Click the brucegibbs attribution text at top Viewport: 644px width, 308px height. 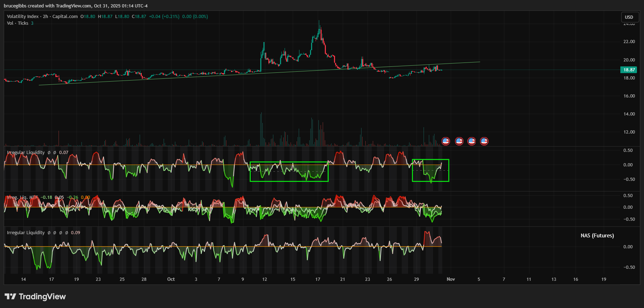(75, 6)
